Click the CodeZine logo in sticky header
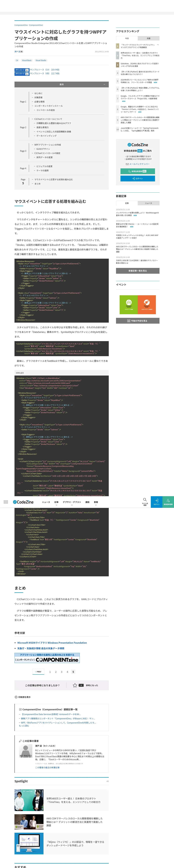The width and height of the screenshot is (174, 868). tap(23, 502)
